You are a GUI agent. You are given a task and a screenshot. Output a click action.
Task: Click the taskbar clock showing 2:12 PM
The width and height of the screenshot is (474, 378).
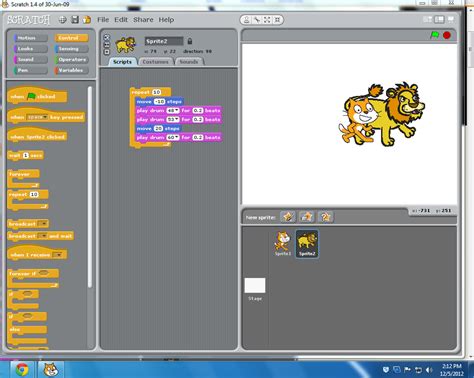tap(452, 370)
